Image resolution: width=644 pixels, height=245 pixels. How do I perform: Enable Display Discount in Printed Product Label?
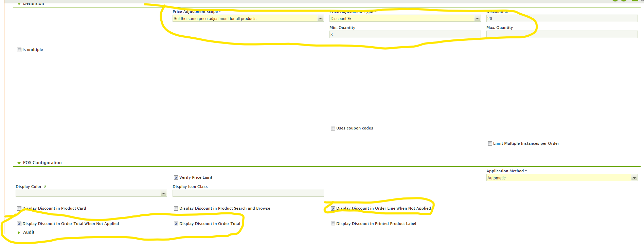tap(333, 224)
